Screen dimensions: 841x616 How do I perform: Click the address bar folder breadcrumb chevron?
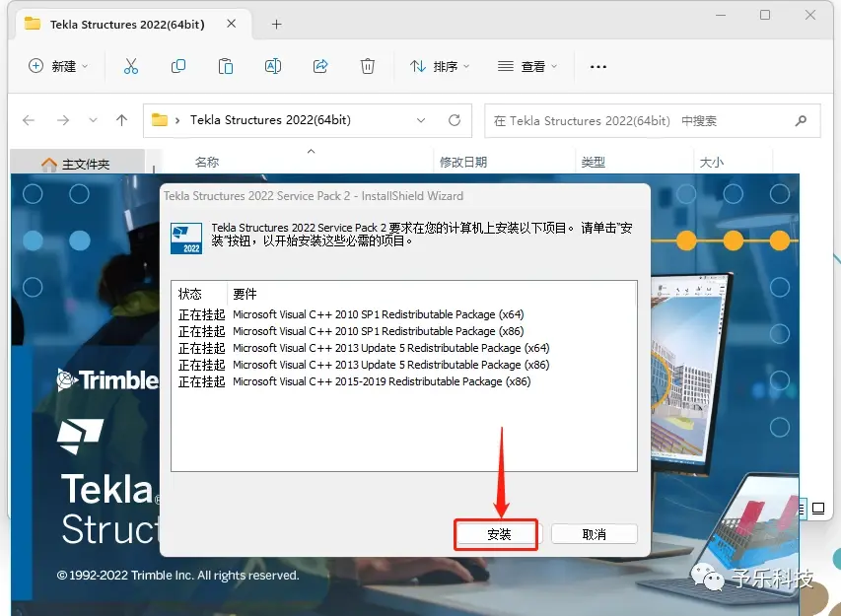177,120
